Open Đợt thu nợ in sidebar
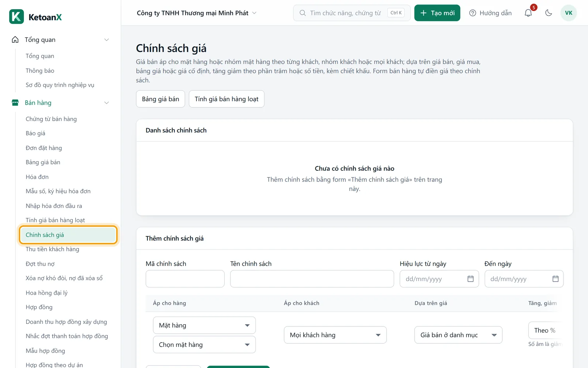 (x=40, y=264)
